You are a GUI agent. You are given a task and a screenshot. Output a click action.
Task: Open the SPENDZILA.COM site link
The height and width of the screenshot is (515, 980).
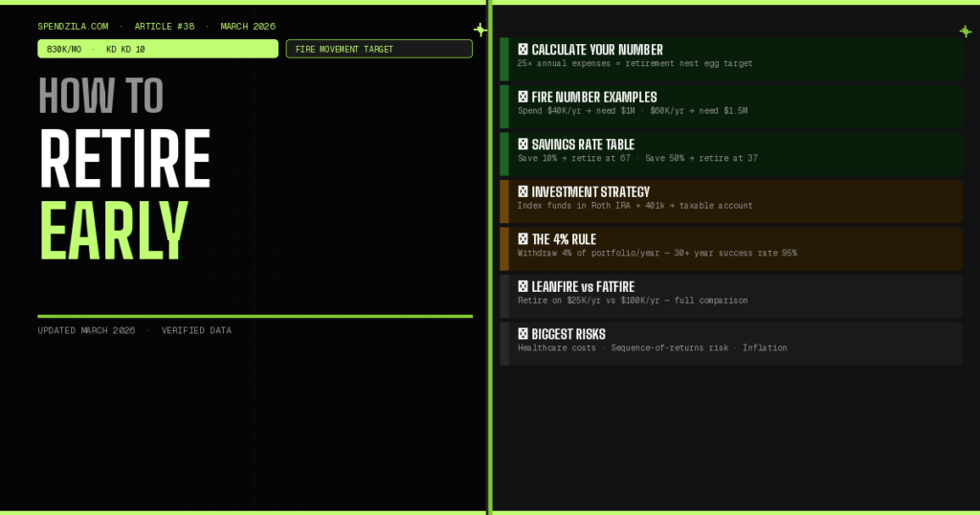(x=73, y=27)
